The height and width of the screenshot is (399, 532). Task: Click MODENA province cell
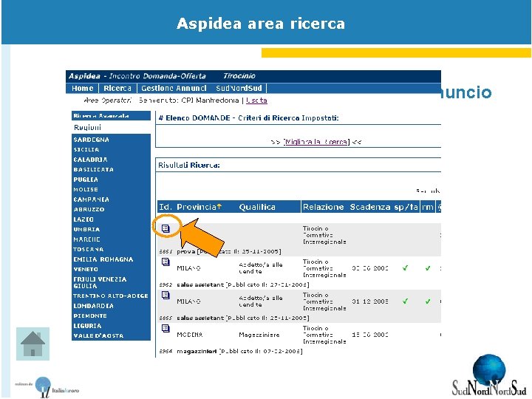click(x=190, y=335)
